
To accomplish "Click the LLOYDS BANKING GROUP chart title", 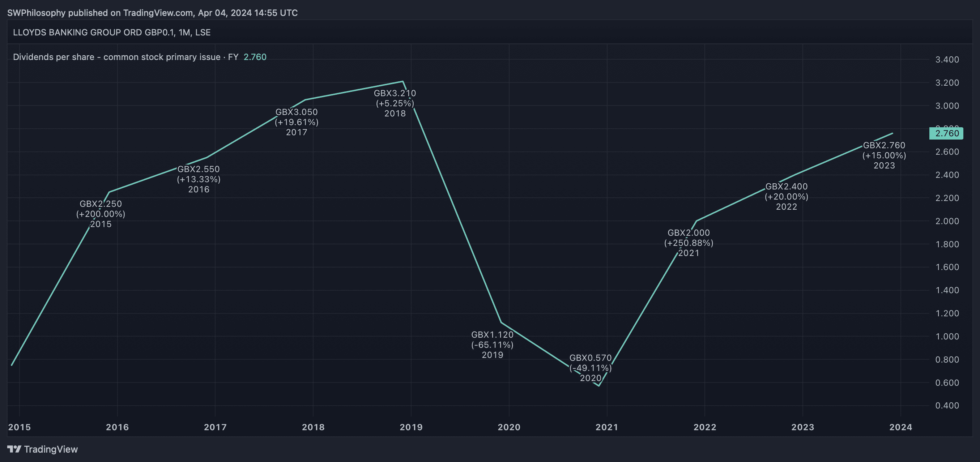I will 112,32.
